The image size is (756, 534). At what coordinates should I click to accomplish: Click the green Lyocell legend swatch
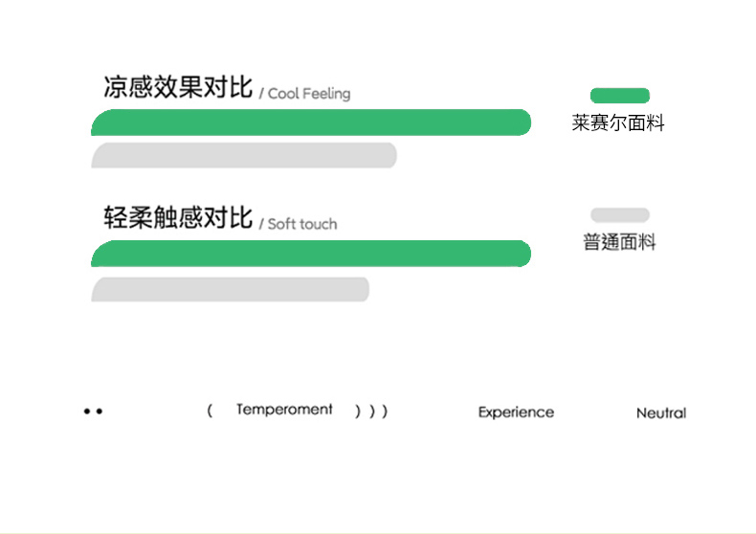click(619, 95)
